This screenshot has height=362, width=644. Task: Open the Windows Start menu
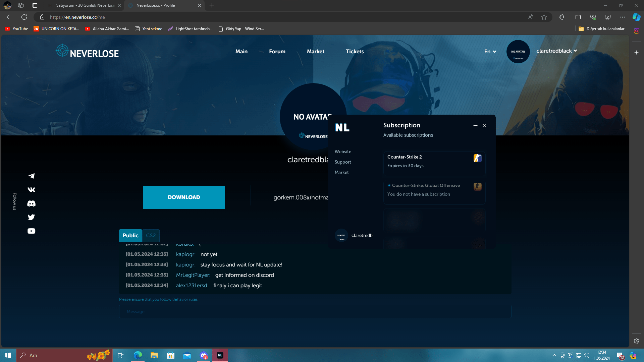(x=8, y=355)
